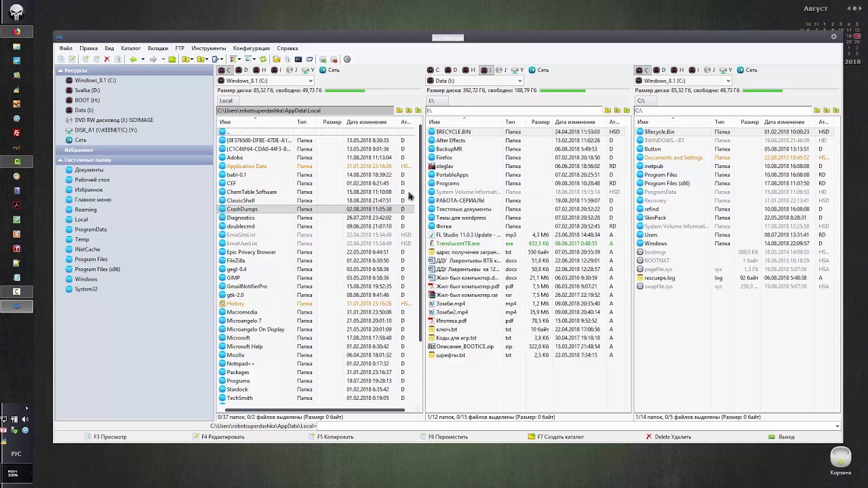This screenshot has width=868, height=488.
Task: Select DVD RW drive ISOIMAGE in the Resources list
Action: [x=114, y=120]
